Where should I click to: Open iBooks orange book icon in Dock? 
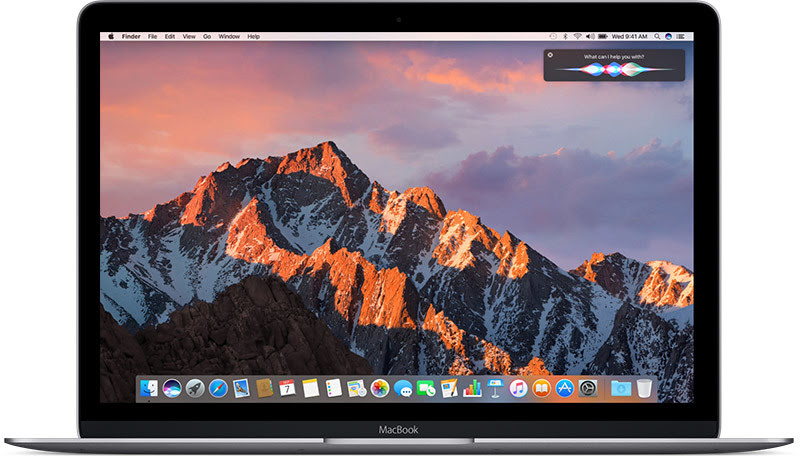coord(541,389)
